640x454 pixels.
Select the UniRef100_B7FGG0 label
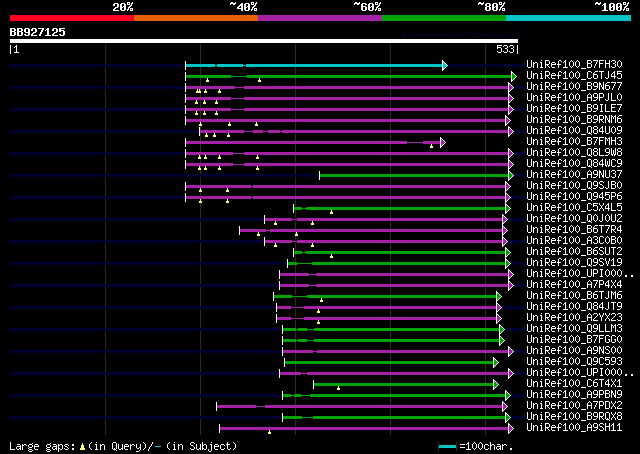point(574,340)
